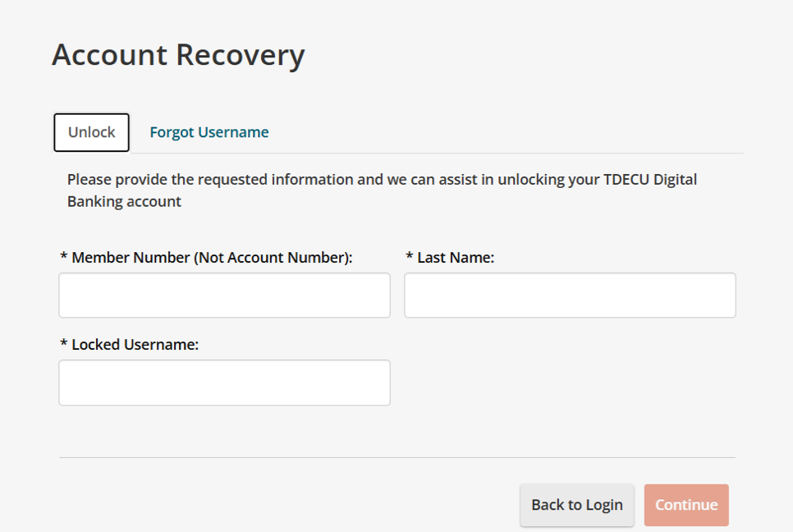
Task: Click the unlocking instructions paragraph text
Action: coord(382,190)
